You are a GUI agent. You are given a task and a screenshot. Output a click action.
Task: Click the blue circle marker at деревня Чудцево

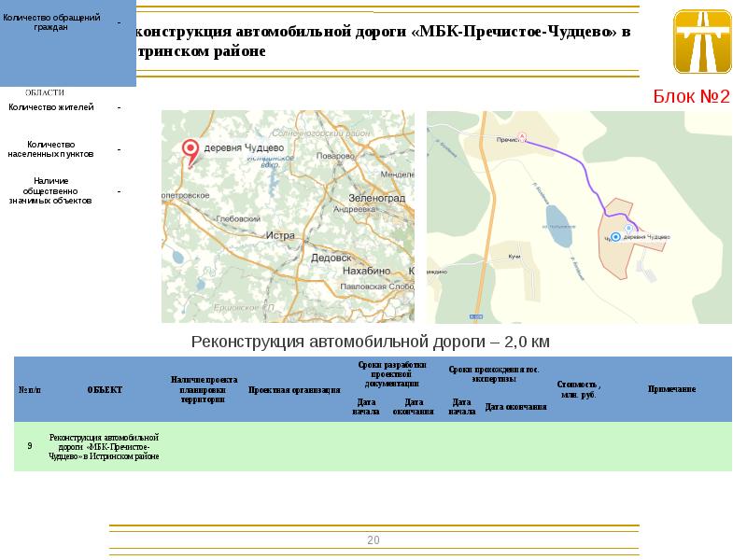click(x=615, y=238)
